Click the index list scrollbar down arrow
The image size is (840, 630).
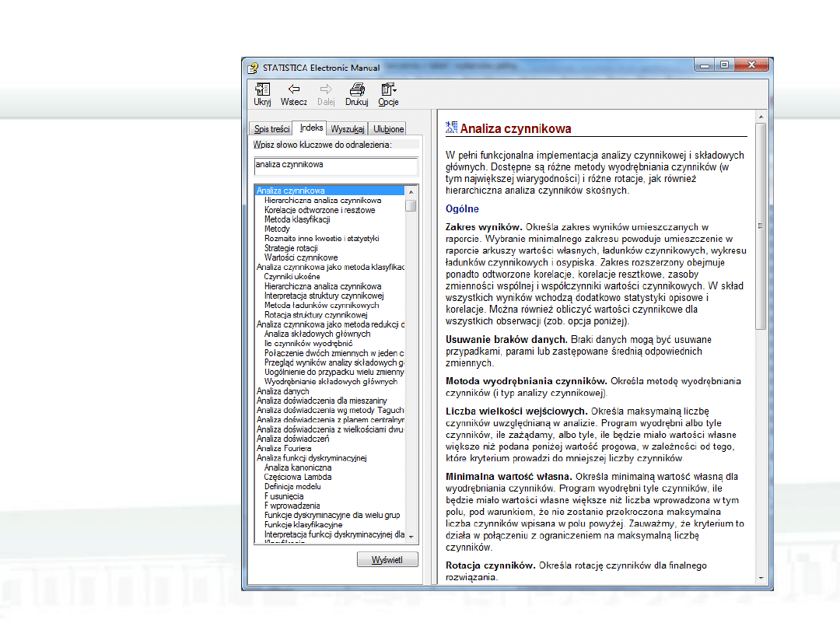click(411, 538)
